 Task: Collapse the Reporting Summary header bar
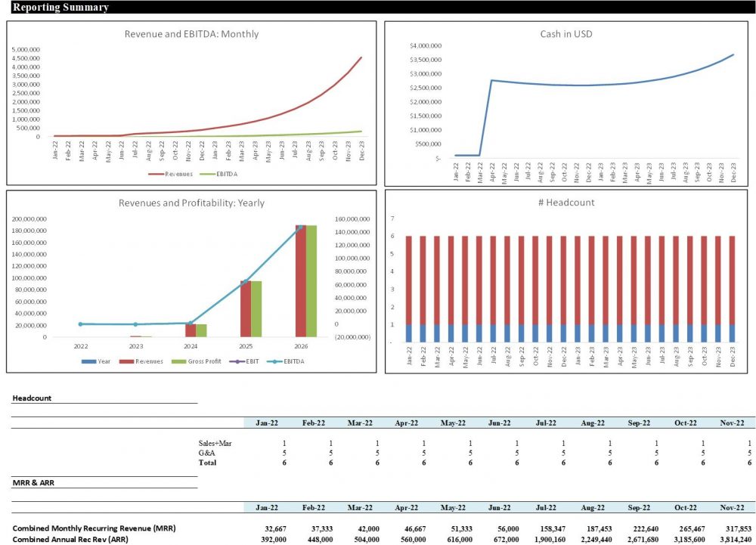[60, 7]
